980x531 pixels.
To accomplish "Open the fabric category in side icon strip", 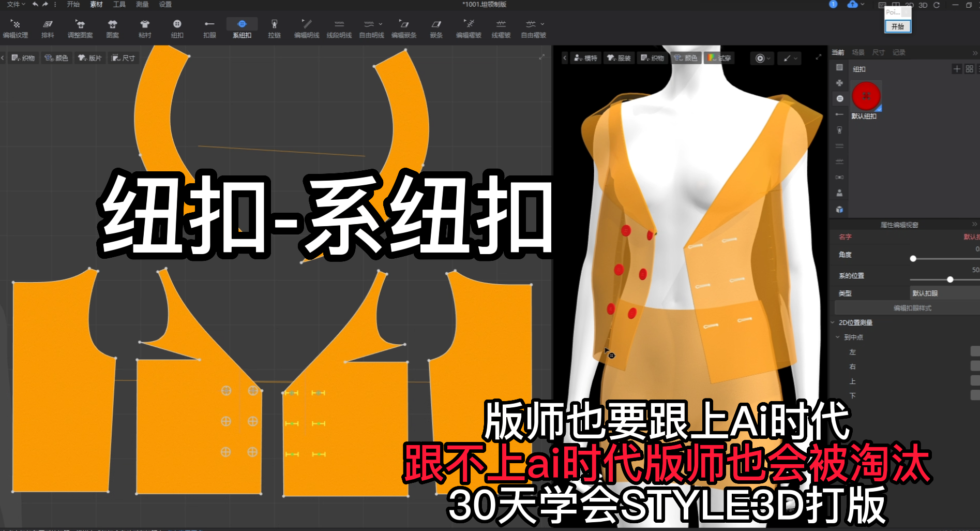I will (839, 67).
